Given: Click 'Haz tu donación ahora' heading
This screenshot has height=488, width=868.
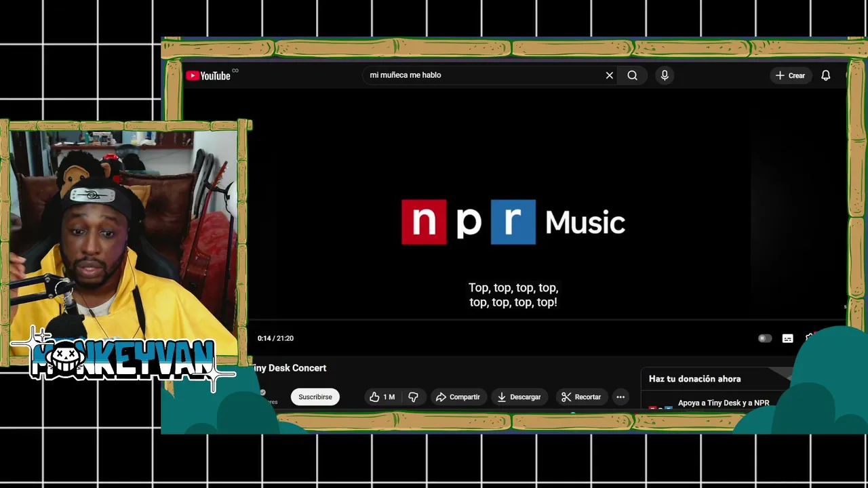Looking at the screenshot, I should [x=694, y=379].
